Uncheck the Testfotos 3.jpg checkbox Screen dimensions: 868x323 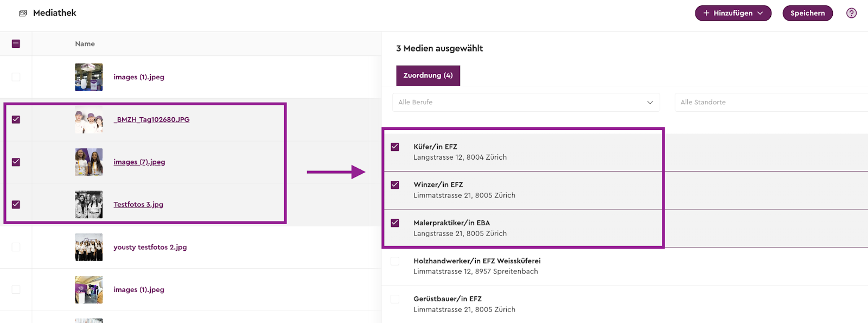[x=16, y=205]
